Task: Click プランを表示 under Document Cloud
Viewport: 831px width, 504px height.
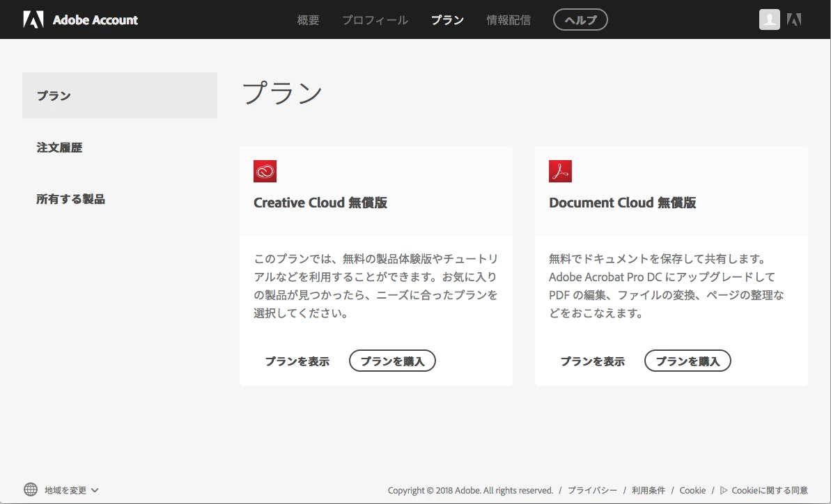Action: click(x=593, y=361)
